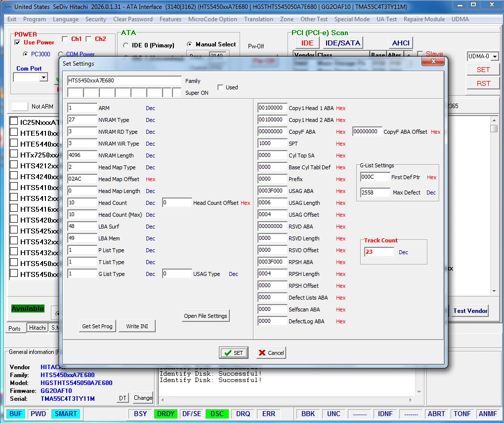Screen dimensions: 504x423
Task: Click the ARM value field
Action: click(82, 108)
